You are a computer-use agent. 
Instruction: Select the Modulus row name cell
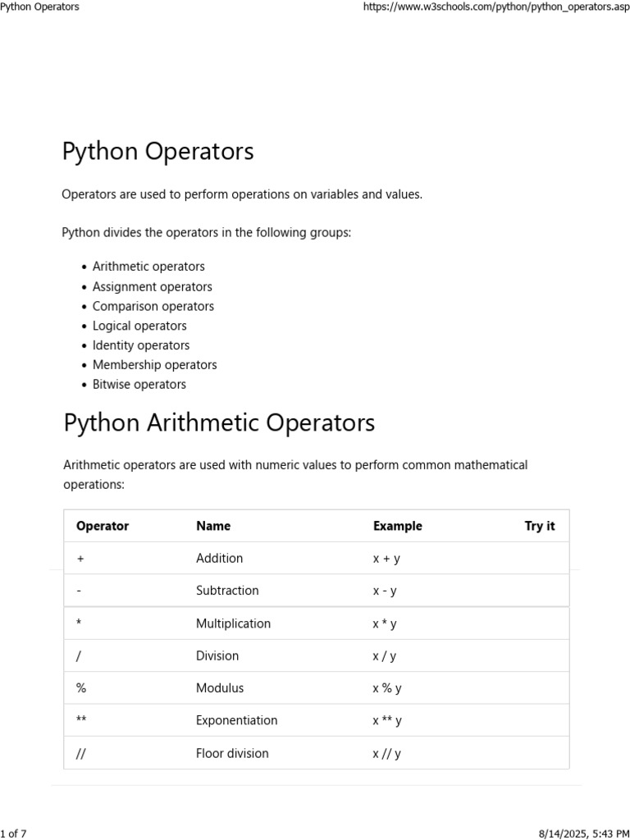219,688
